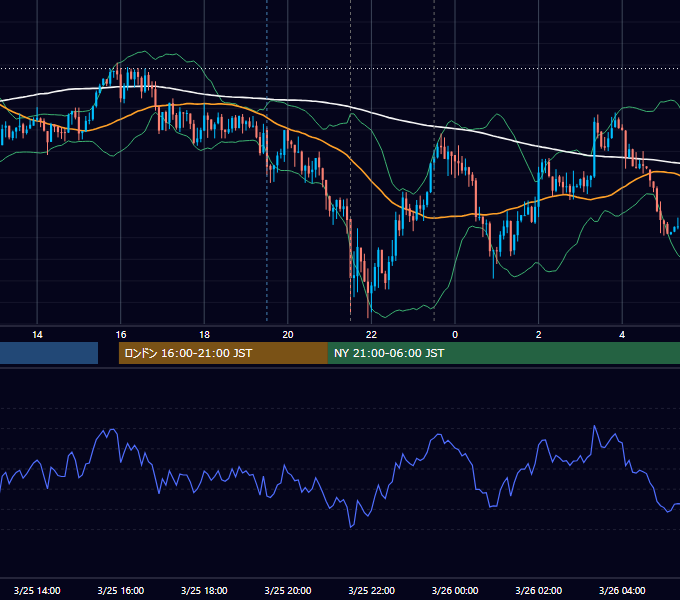
Task: Click the 3/25 22:00 date label
Action: coord(372,590)
